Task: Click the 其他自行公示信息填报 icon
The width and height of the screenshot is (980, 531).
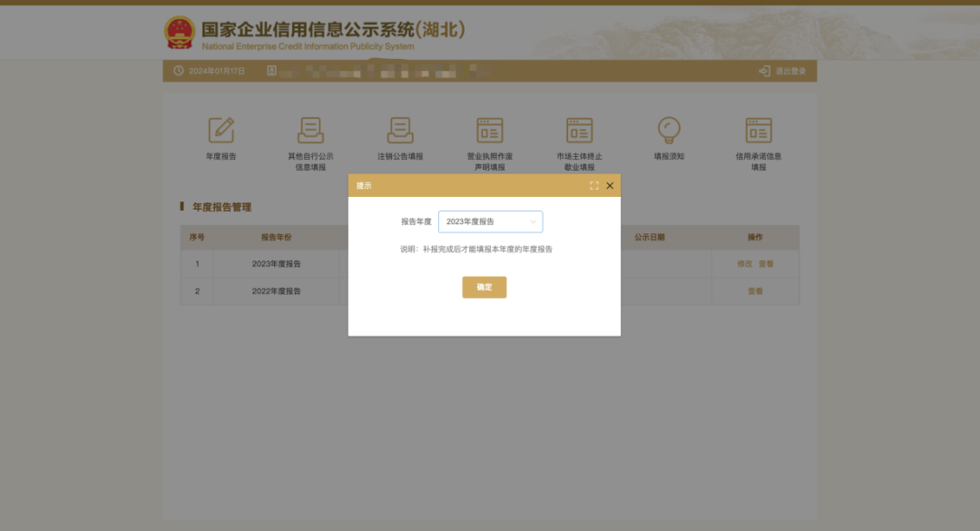Action: pyautogui.click(x=310, y=131)
